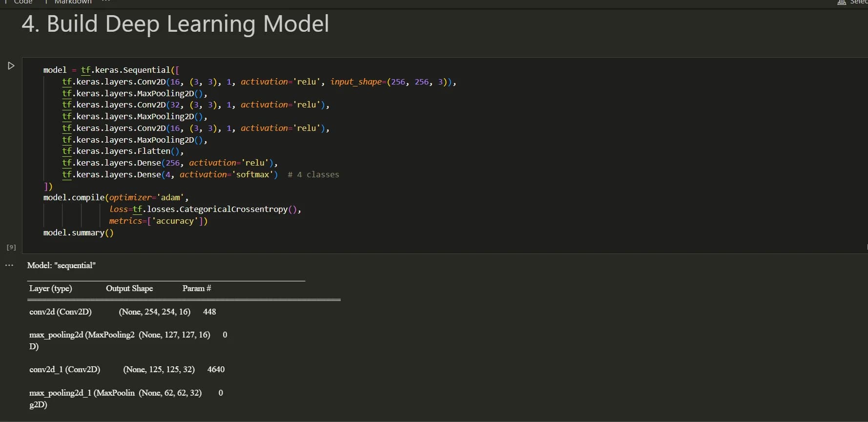Open the cell output actions ellipsis menu
This screenshot has height=422, width=868.
coord(9,265)
